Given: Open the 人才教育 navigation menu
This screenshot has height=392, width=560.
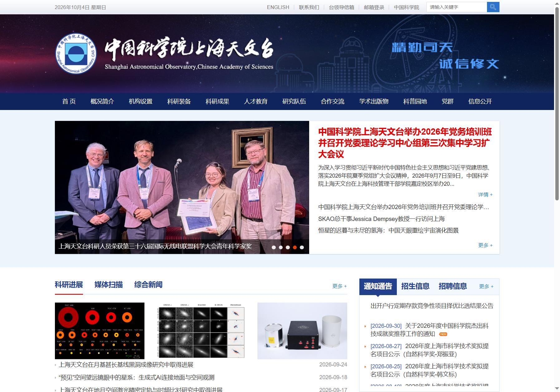Looking at the screenshot, I should click(x=256, y=101).
